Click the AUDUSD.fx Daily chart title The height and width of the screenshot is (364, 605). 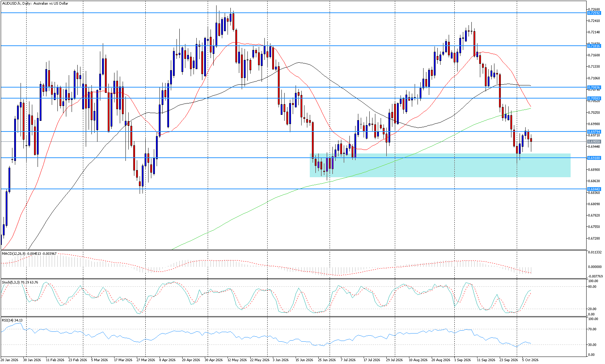(x=35, y=4)
